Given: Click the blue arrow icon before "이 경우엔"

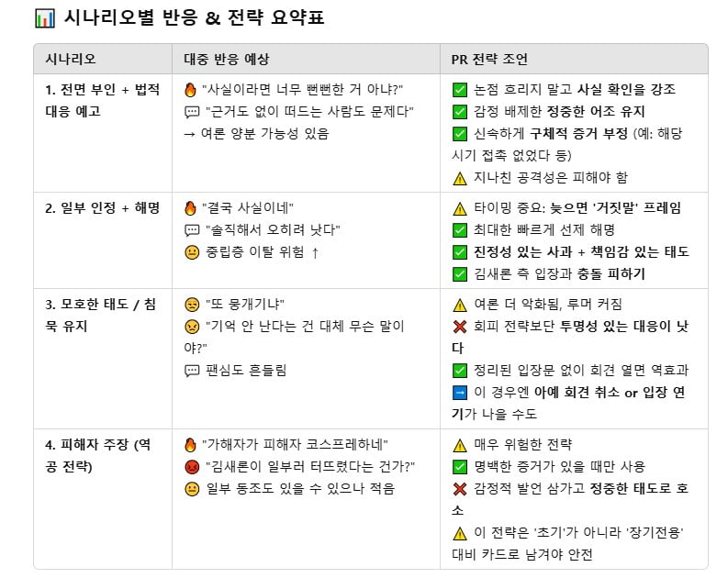Looking at the screenshot, I should click(459, 393).
